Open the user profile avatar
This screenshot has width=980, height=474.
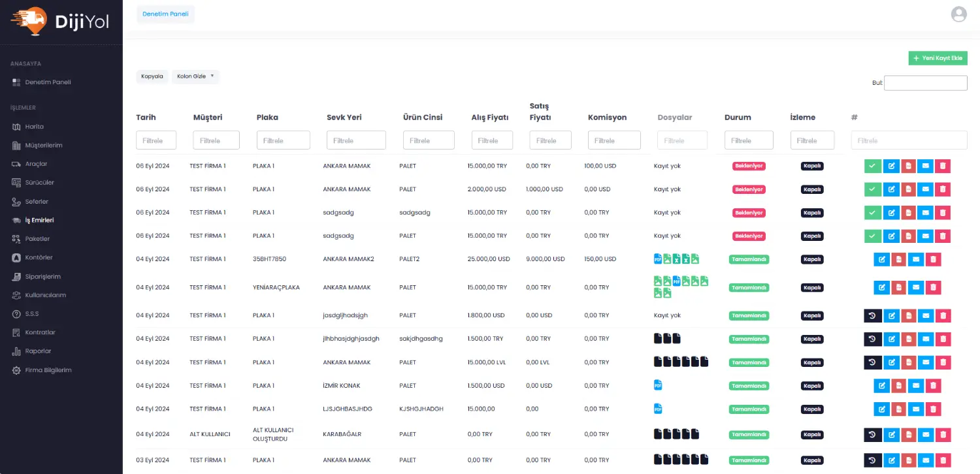(958, 14)
